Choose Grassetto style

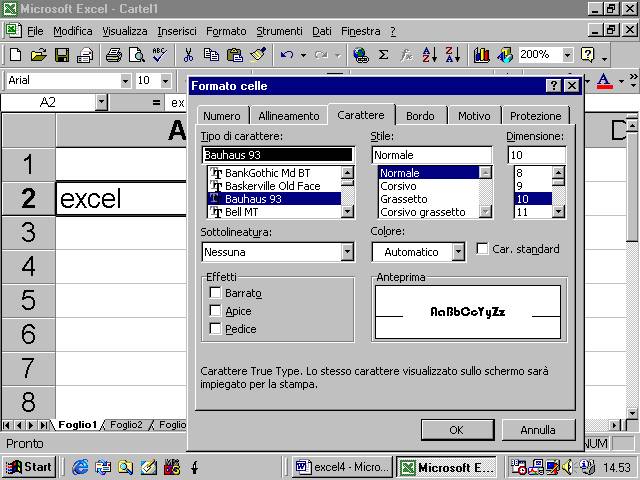tap(429, 199)
